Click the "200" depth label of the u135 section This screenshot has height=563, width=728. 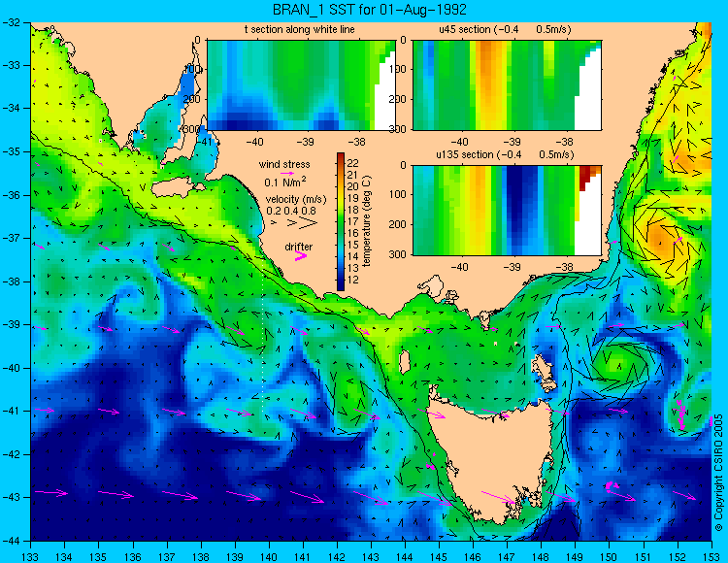point(399,224)
